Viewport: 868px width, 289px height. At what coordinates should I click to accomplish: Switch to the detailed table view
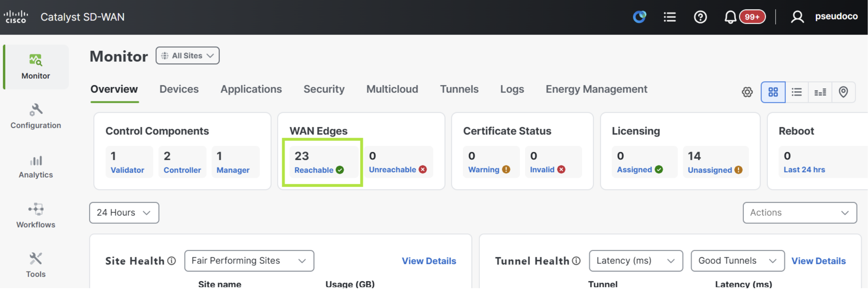[820, 92]
